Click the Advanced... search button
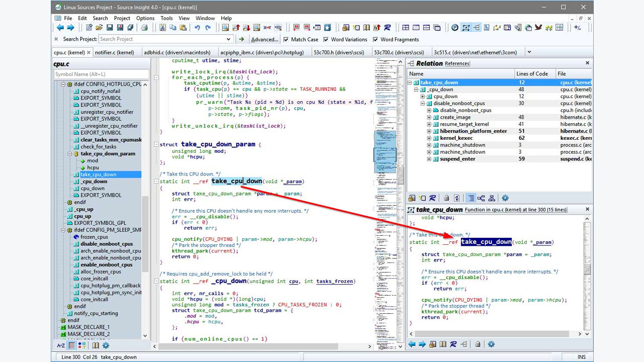This screenshot has width=644, height=362. tap(264, 39)
